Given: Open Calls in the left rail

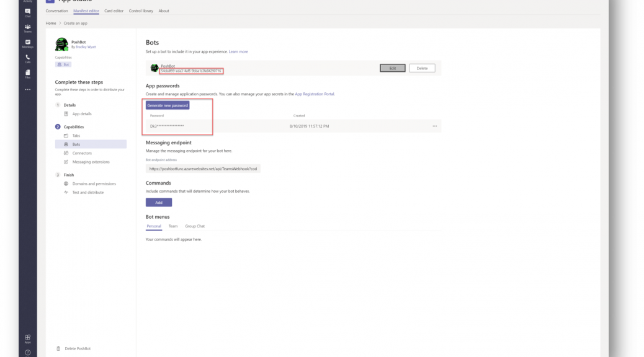Looking at the screenshot, I should 27,59.
